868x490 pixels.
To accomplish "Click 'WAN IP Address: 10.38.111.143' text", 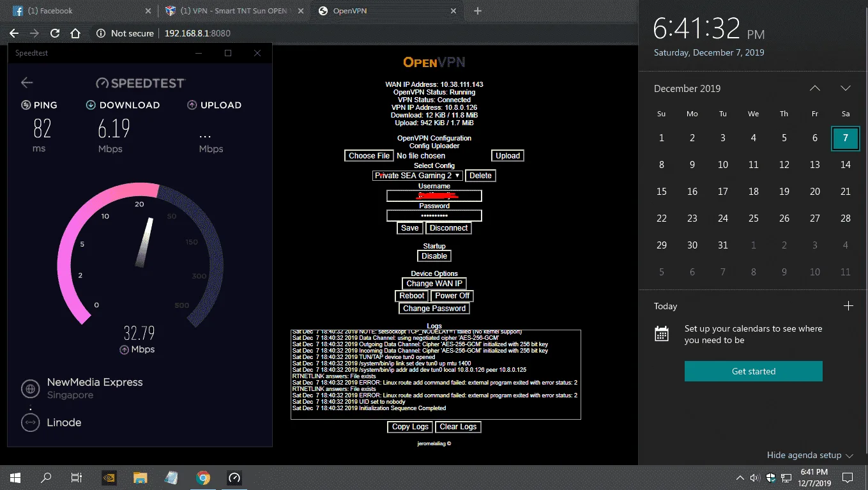I will pos(434,84).
